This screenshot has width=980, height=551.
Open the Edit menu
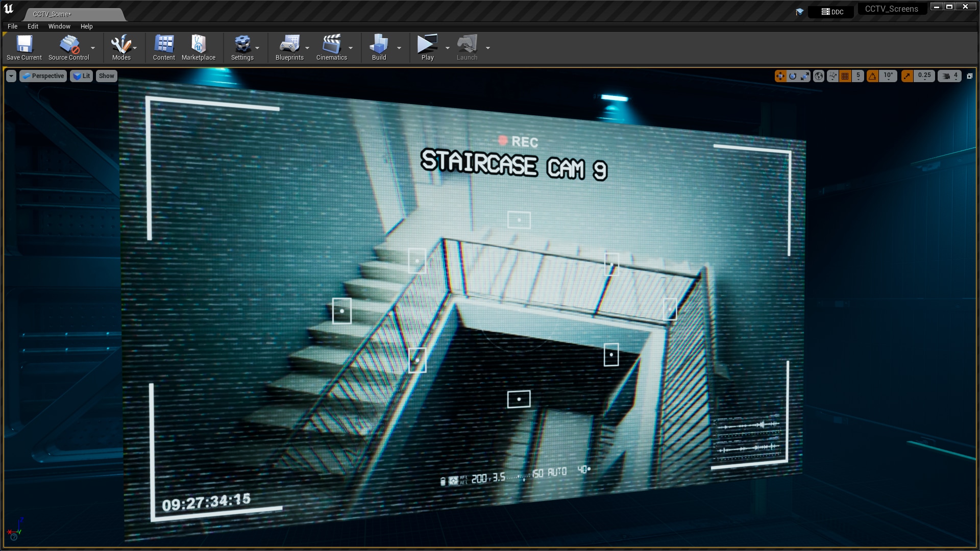click(x=33, y=26)
